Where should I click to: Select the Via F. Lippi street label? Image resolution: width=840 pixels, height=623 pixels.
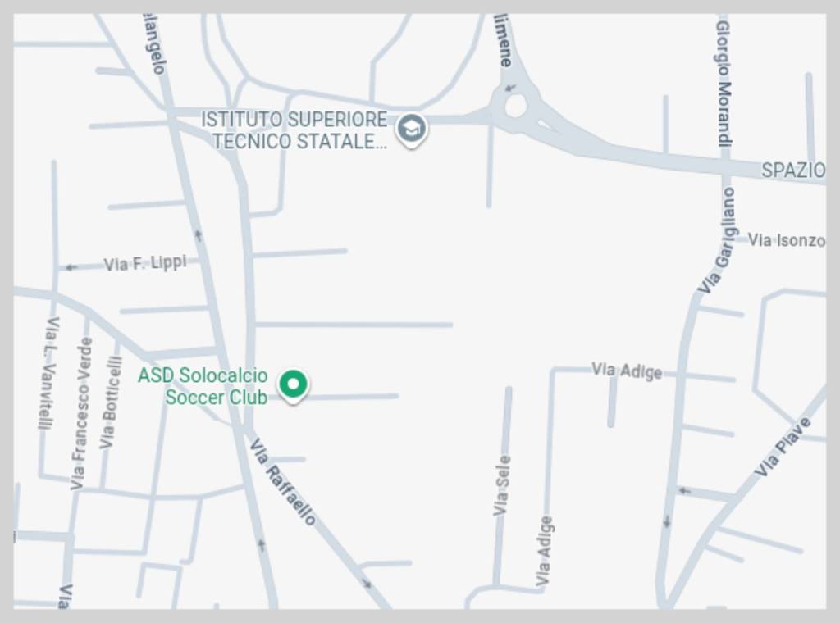point(145,263)
